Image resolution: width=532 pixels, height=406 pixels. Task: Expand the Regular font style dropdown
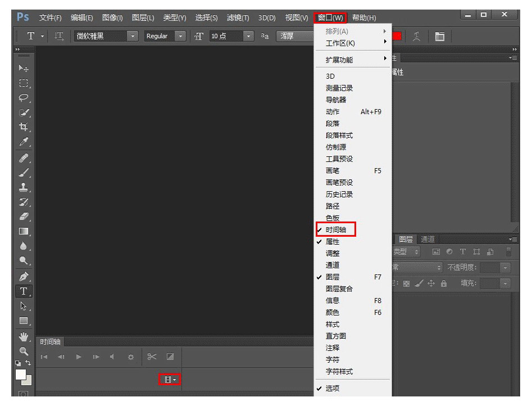coord(180,36)
